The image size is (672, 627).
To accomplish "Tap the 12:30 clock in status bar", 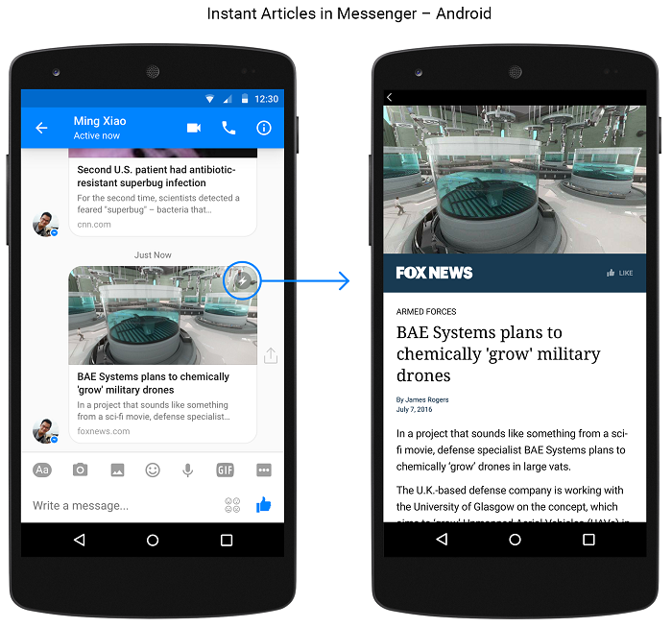I will [266, 99].
